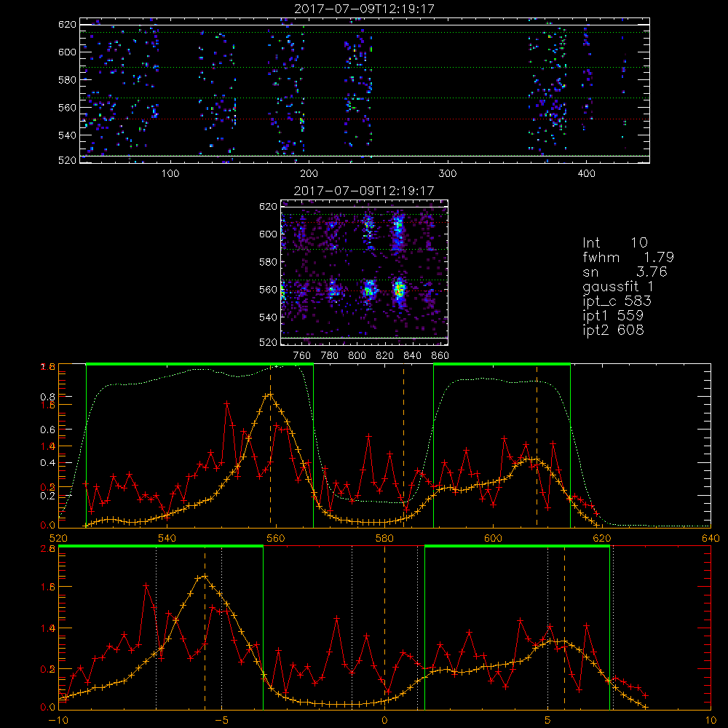Select the 'fwhm 1.79' readout

[628, 257]
